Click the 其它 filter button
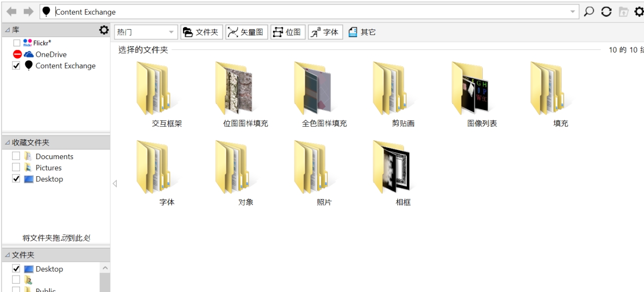This screenshot has width=644, height=292. click(362, 33)
